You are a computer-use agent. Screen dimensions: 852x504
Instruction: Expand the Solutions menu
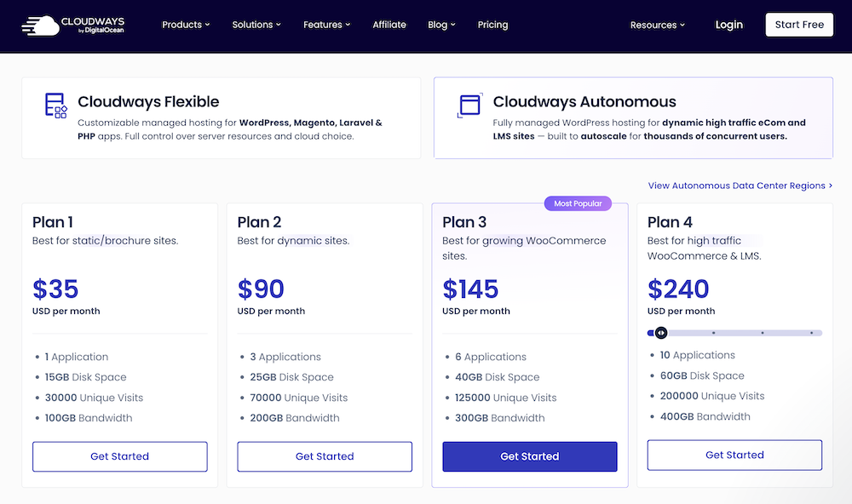click(x=256, y=25)
